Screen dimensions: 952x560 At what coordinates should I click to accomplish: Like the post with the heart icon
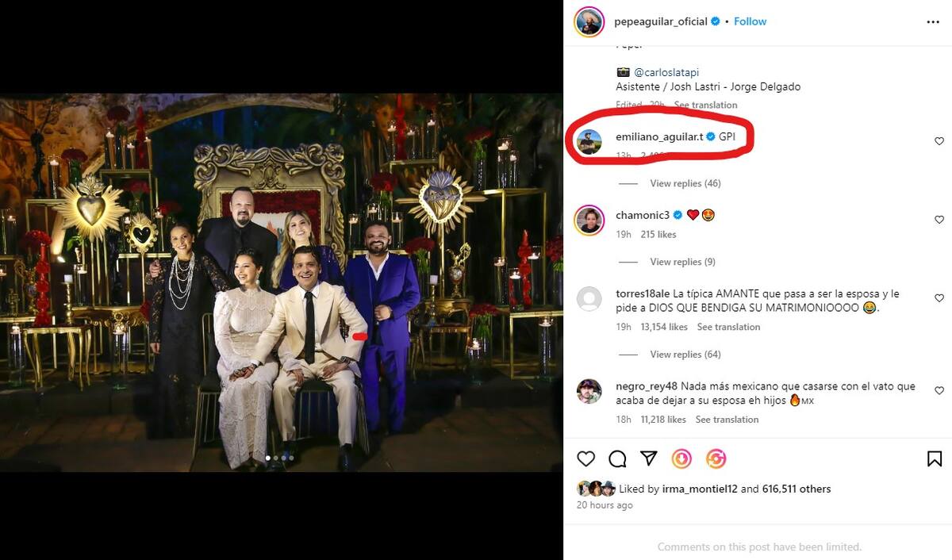pos(585,458)
